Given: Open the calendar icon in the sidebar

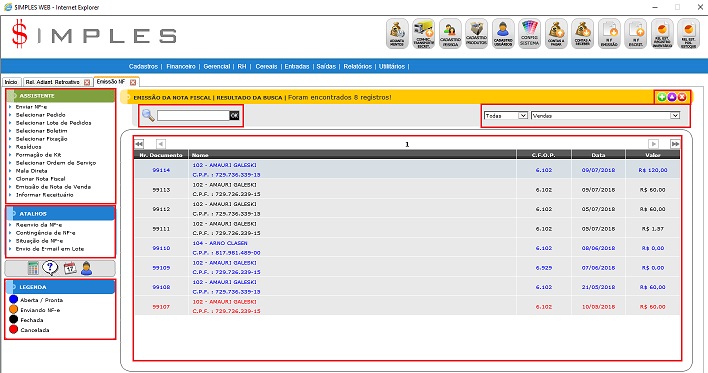Looking at the screenshot, I should point(70,268).
